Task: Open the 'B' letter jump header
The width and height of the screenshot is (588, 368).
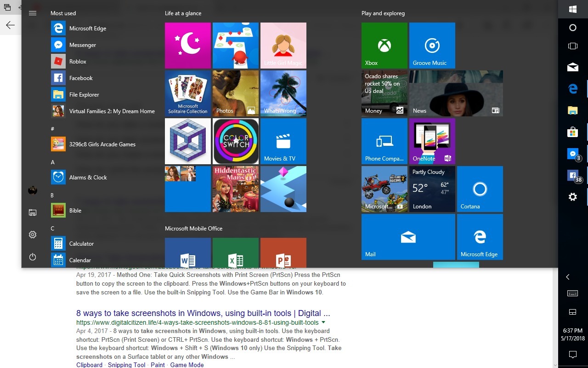Action: point(52,195)
